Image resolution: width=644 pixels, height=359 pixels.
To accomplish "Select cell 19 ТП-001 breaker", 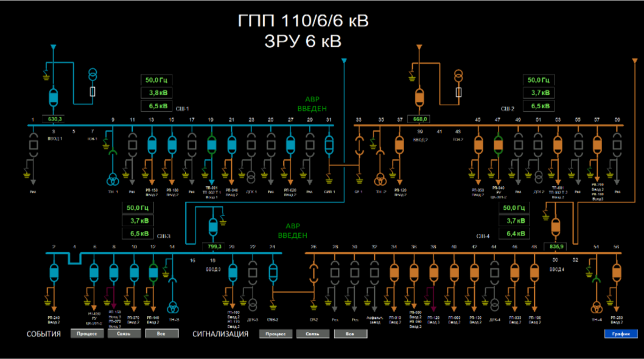I will coord(211,145).
